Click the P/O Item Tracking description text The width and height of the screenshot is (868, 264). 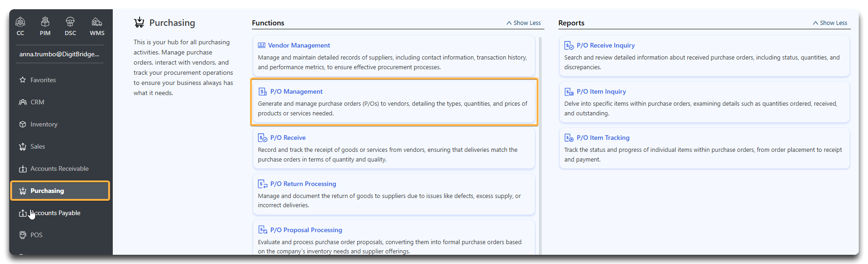[x=703, y=155]
